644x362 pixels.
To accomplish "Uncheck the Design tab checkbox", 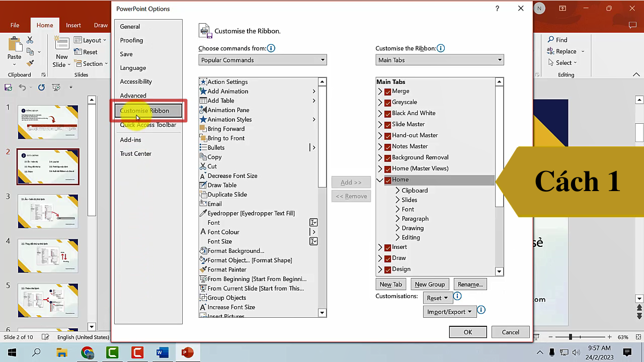I will 387,269.
